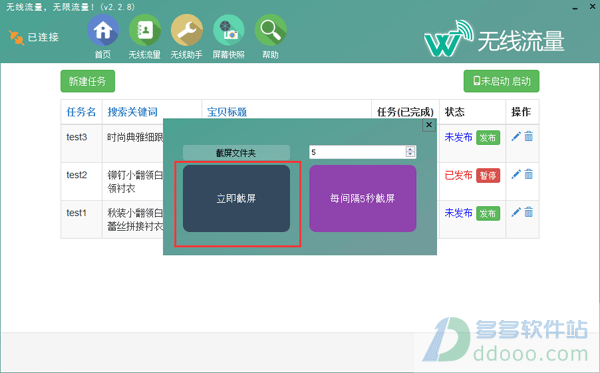Click the 已连接 connection status text
Screen dimensions: 600x373
point(43,37)
